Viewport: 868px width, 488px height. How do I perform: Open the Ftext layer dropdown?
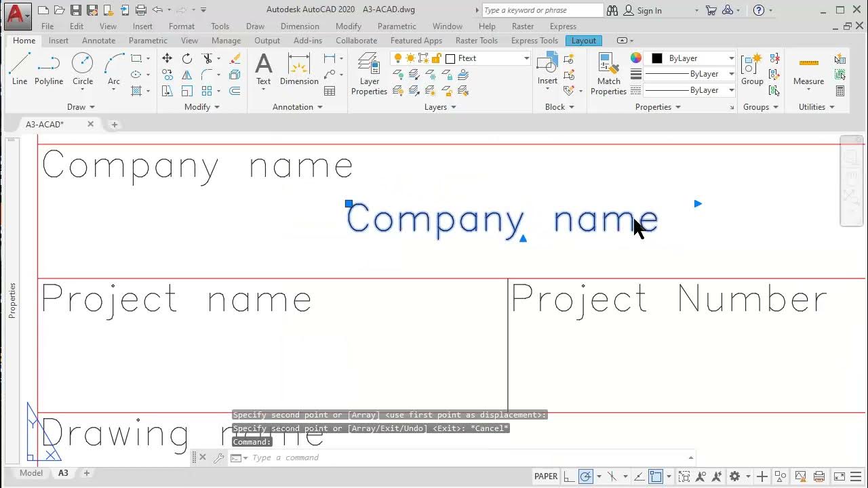[526, 58]
